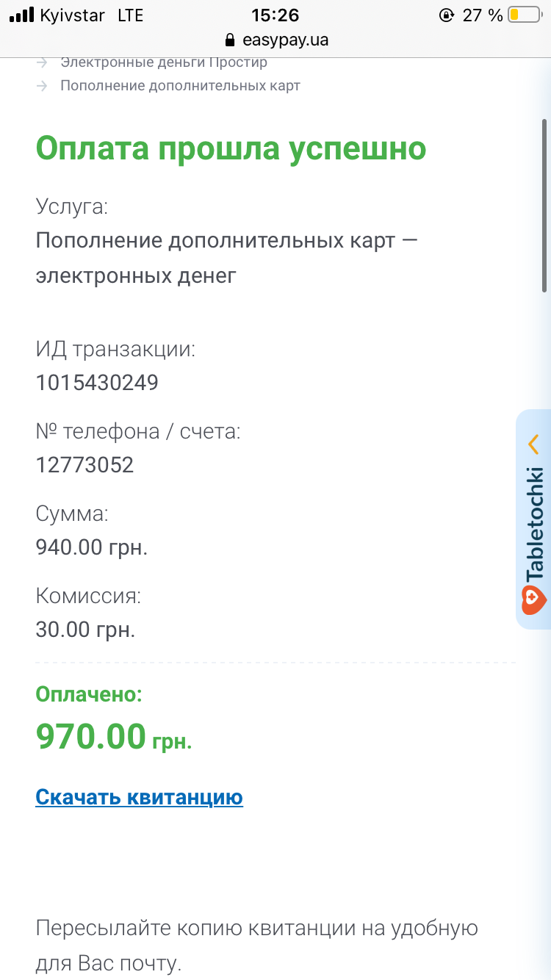Viewport: 551px width, 980px height.
Task: Tap the transaction ID 1015430249
Action: (x=97, y=383)
